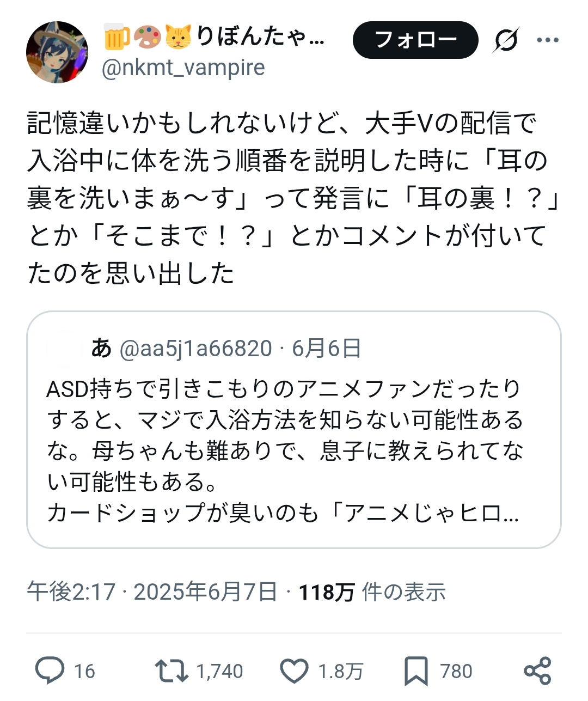Click the quoted tweet date 6月6日

(x=327, y=349)
